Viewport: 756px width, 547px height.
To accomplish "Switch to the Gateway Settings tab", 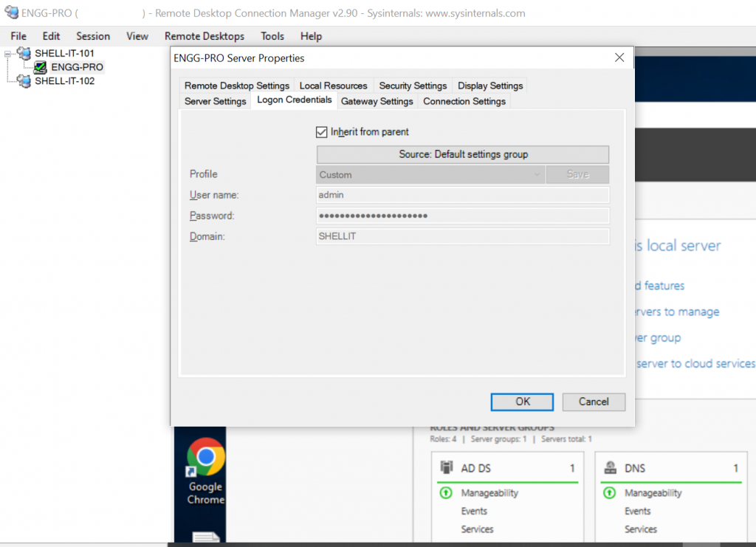I will [377, 101].
